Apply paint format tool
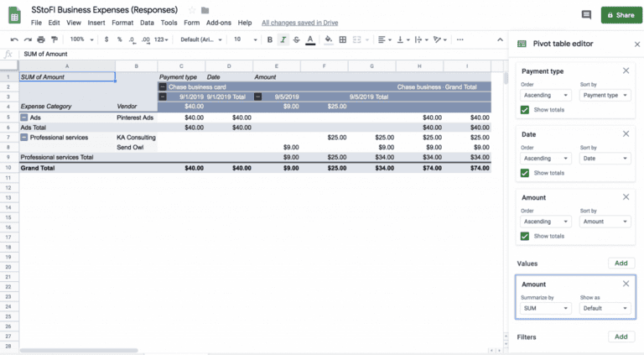Viewport: 644px width, 355px height. coord(55,39)
